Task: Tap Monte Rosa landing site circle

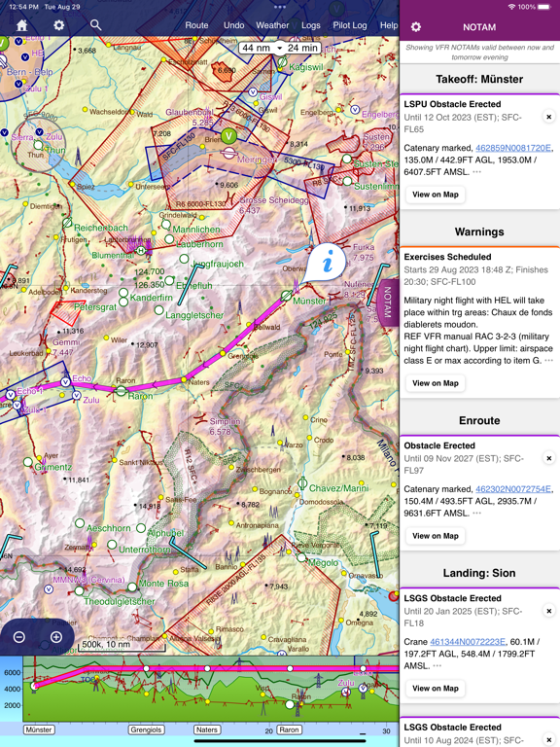Action: 132,587
